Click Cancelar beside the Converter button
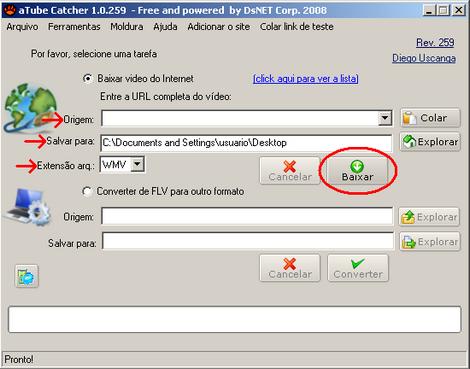This screenshot has height=369, width=470. point(290,268)
